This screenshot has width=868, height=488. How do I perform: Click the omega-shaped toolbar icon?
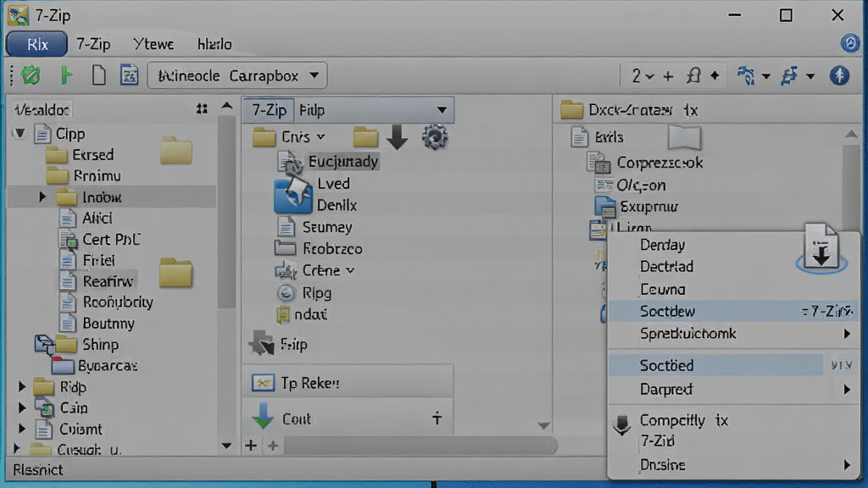(693, 75)
